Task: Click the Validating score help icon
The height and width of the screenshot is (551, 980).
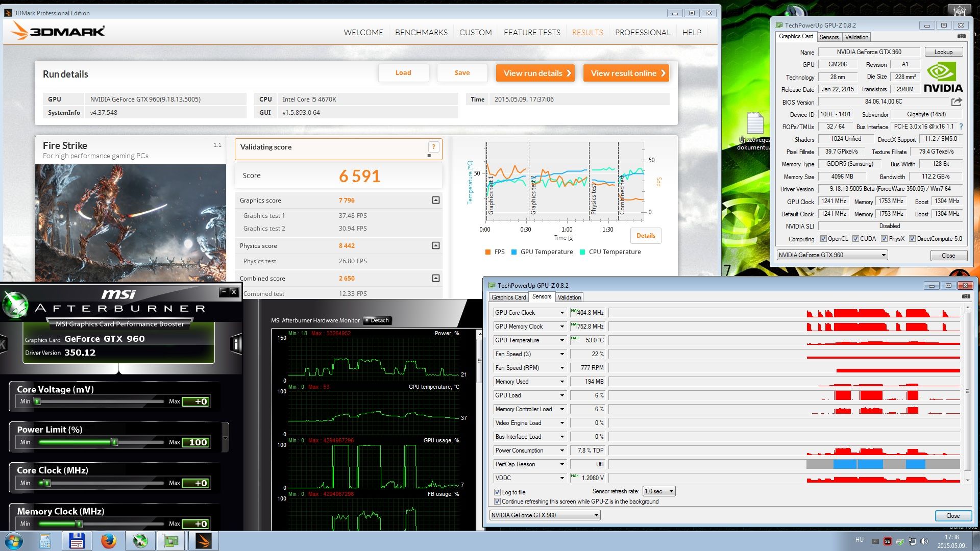Action: [433, 147]
